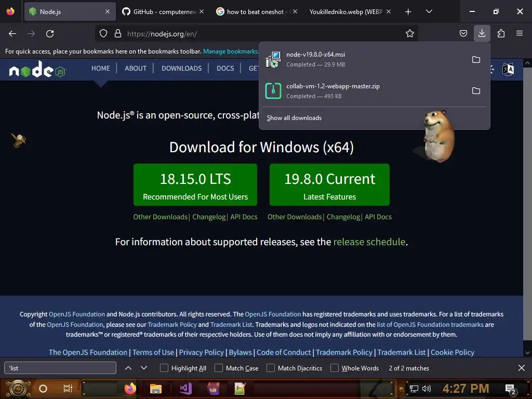Enable the Whole Words checkbox
Viewport: 532px width, 399px height.
[x=334, y=368]
